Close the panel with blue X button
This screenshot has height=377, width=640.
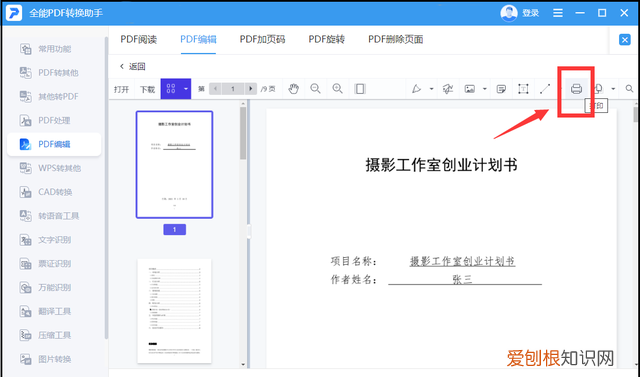click(x=624, y=40)
